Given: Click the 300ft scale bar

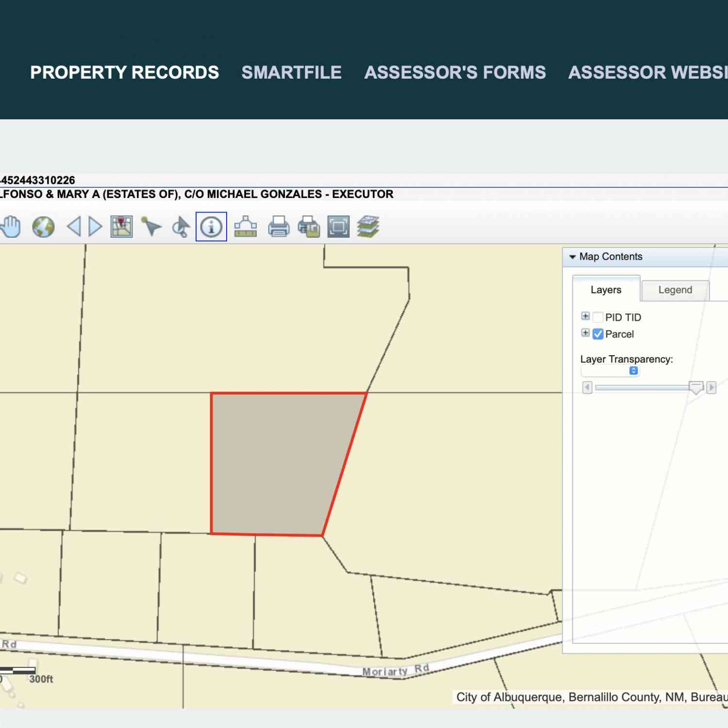Looking at the screenshot, I should [18, 670].
